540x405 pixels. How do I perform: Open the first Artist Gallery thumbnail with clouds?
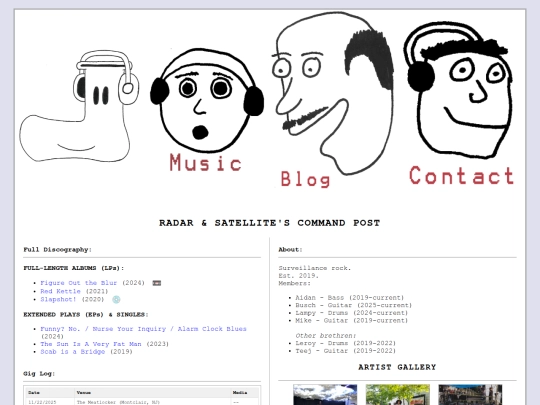325,395
